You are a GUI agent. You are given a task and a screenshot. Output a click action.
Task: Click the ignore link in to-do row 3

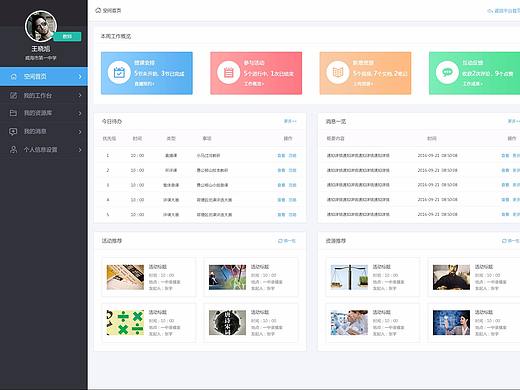tap(292, 185)
